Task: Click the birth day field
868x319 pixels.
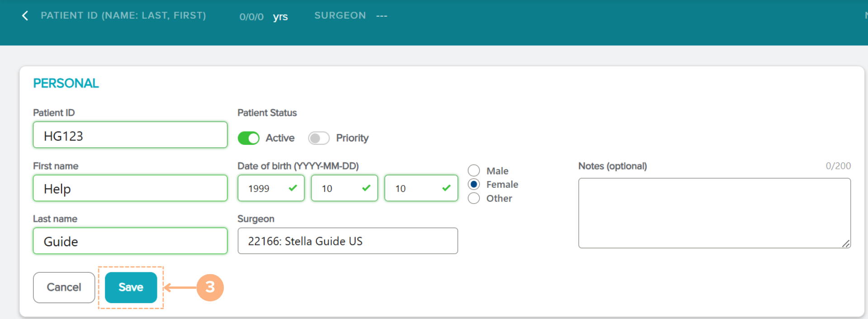Action: tap(414, 188)
